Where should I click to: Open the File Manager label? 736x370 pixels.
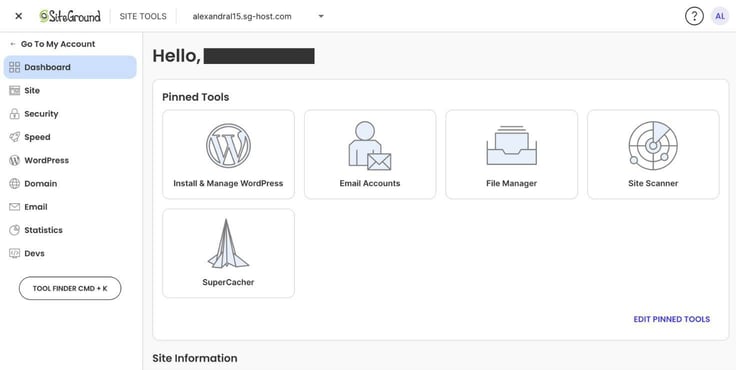click(512, 183)
